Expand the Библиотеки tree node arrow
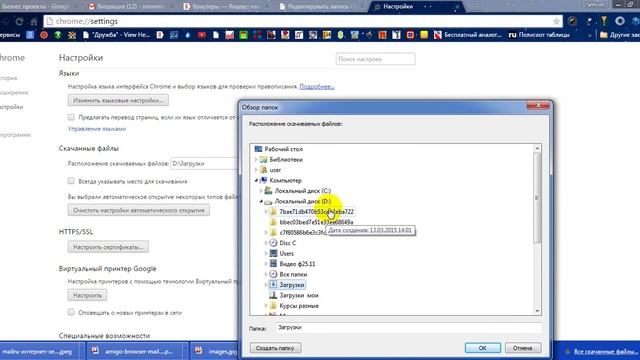The width and height of the screenshot is (640, 360). pos(256,160)
